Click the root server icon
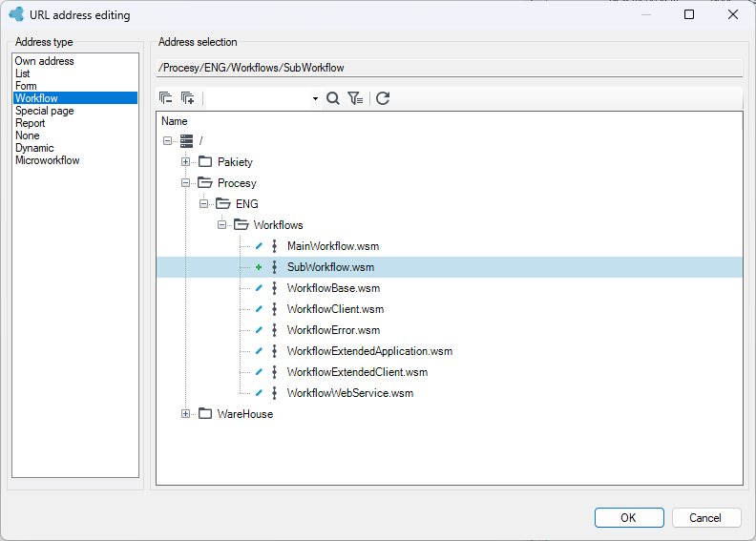Screen dimensions: 756x541 click(186, 141)
